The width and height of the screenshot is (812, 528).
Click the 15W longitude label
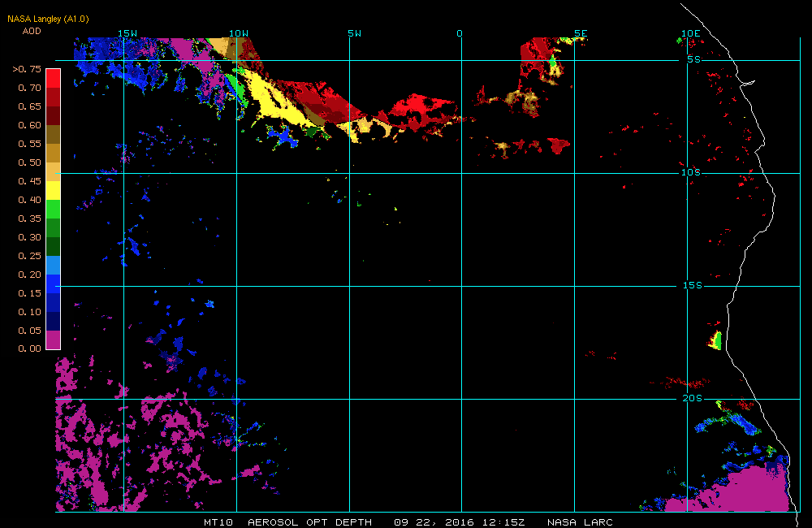tap(127, 33)
